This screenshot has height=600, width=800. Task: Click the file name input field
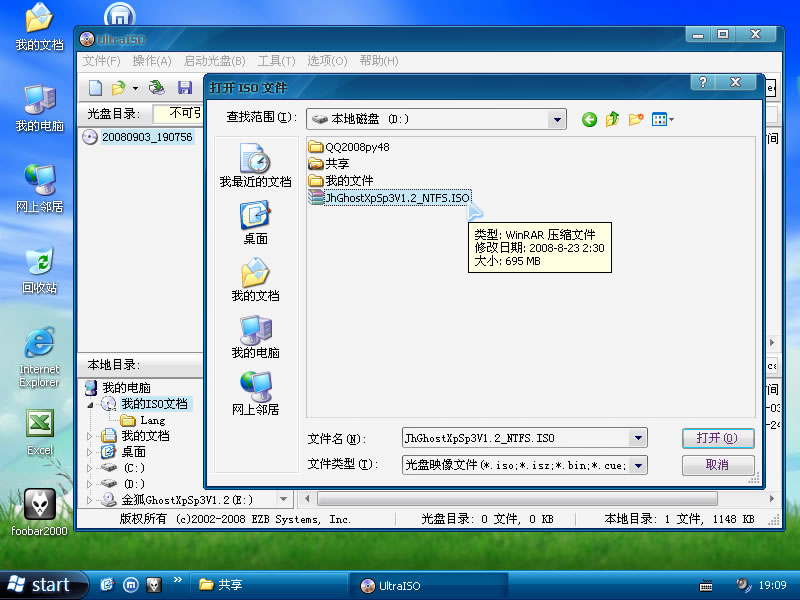pos(516,438)
